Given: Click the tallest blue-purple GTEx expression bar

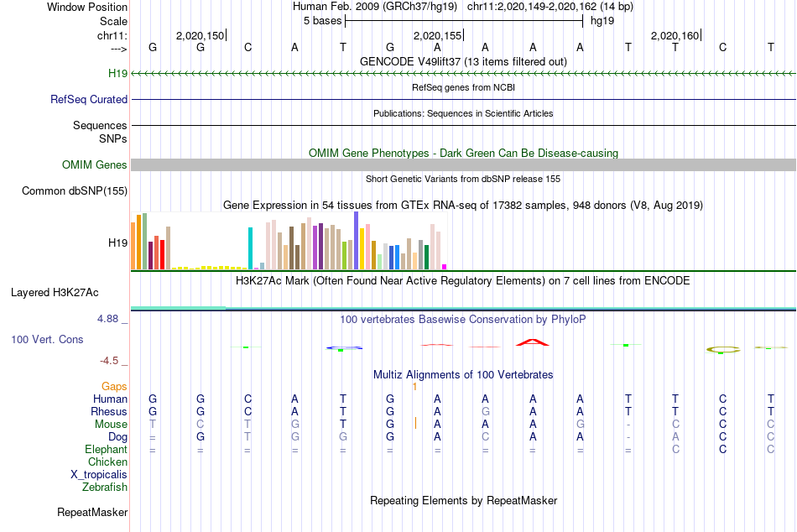Looking at the screenshot, I should 357,241.
